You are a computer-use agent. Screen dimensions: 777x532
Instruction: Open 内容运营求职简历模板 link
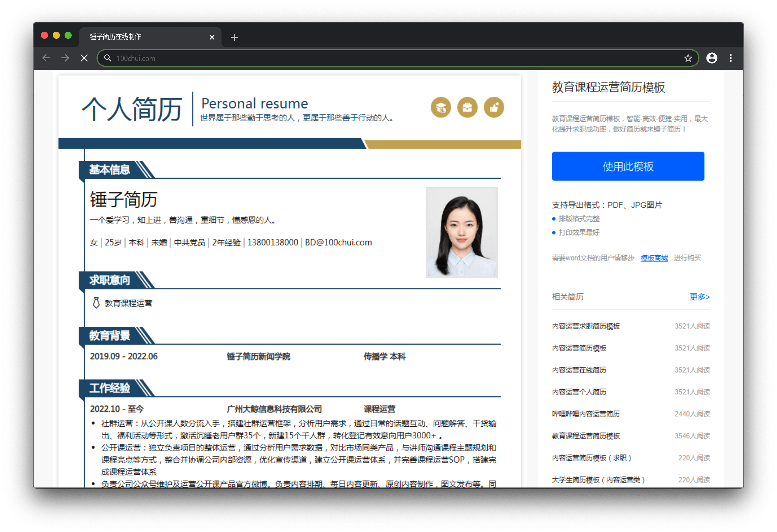tap(586, 326)
